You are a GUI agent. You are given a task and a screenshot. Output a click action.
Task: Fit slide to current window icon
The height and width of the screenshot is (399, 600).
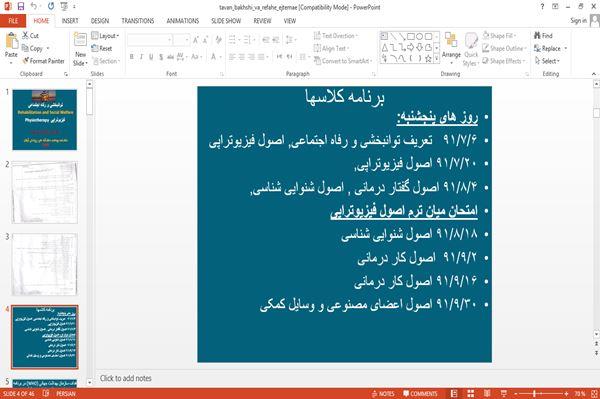point(594,393)
